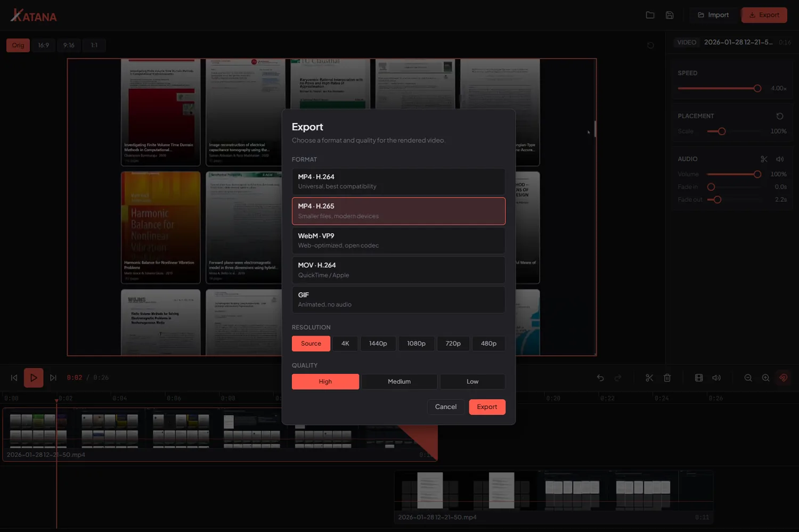Select 1440p resolution
The height and width of the screenshot is (532, 799).
[x=378, y=343]
